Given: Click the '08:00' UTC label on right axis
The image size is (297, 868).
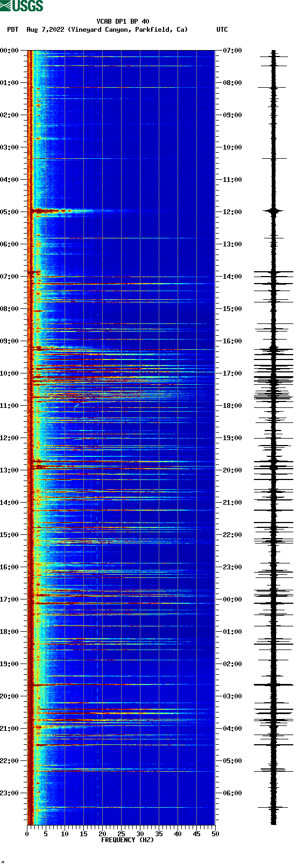Looking at the screenshot, I should (232, 83).
